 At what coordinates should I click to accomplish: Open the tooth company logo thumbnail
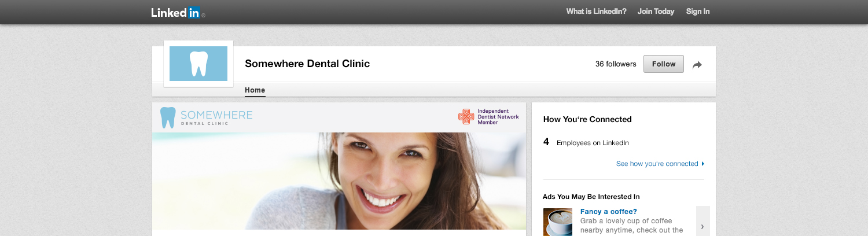pyautogui.click(x=198, y=64)
